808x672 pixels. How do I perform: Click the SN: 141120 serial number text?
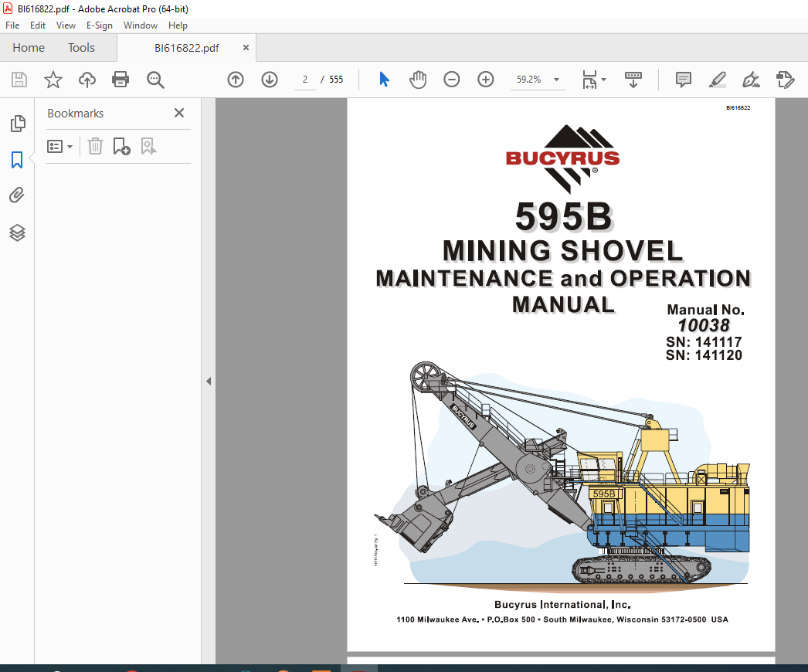pyautogui.click(x=704, y=355)
